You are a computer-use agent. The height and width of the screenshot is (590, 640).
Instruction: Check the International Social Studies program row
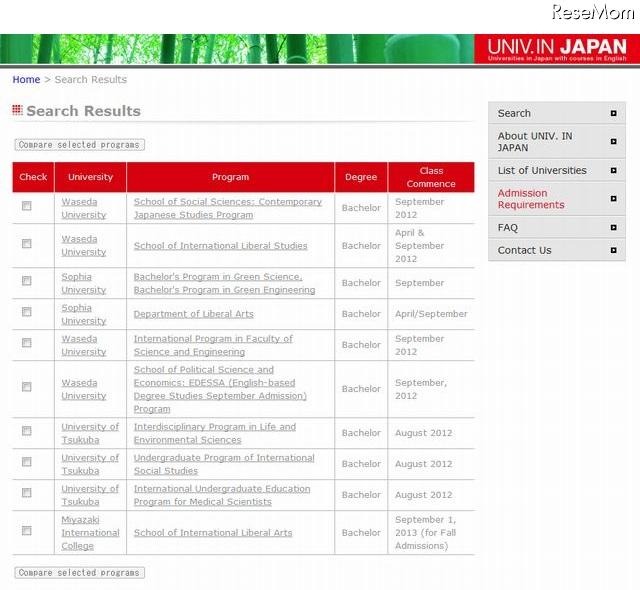click(27, 461)
